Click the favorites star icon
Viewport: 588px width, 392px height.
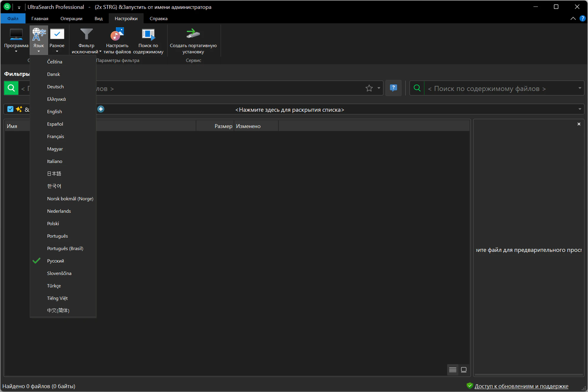tap(369, 88)
